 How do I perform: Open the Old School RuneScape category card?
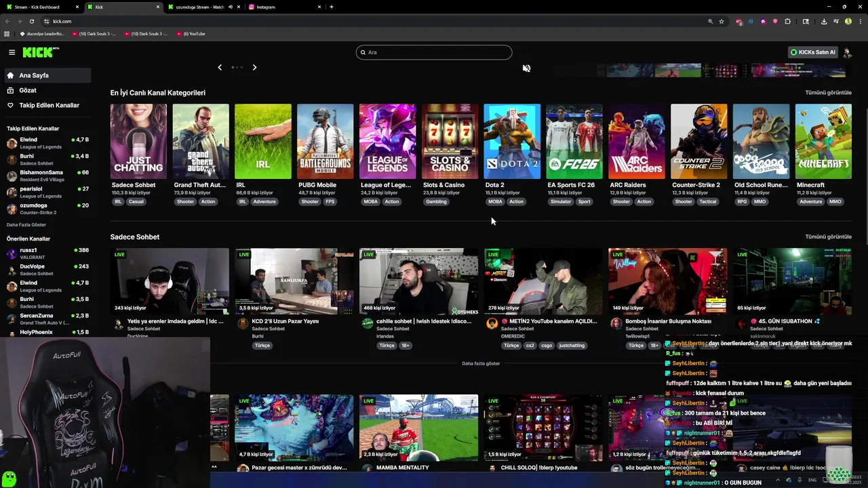pos(762,141)
